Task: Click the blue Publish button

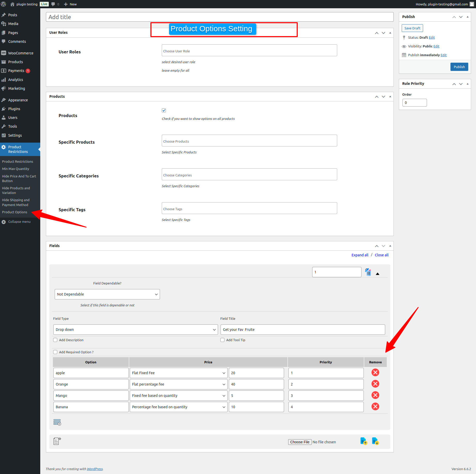Action: 459,67
